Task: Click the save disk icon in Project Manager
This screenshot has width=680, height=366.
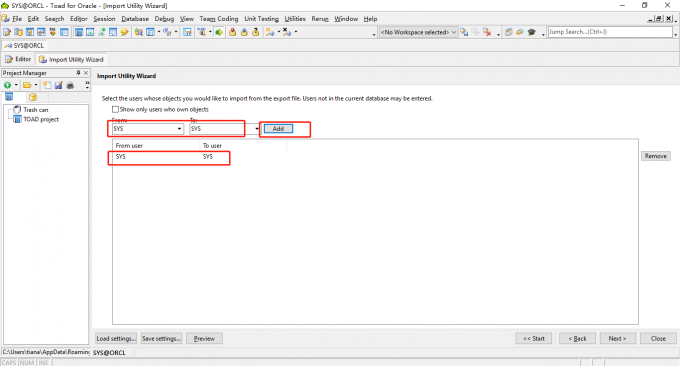Action: [59, 85]
